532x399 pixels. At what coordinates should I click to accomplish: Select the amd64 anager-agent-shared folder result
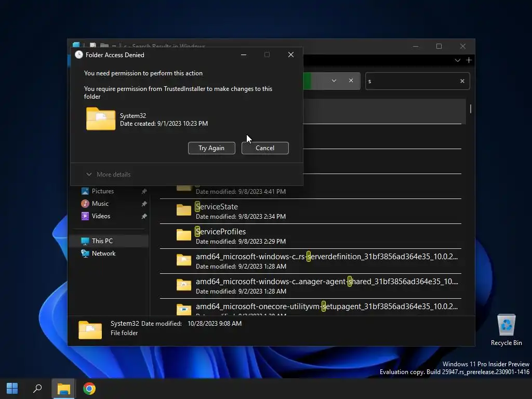[311, 286]
